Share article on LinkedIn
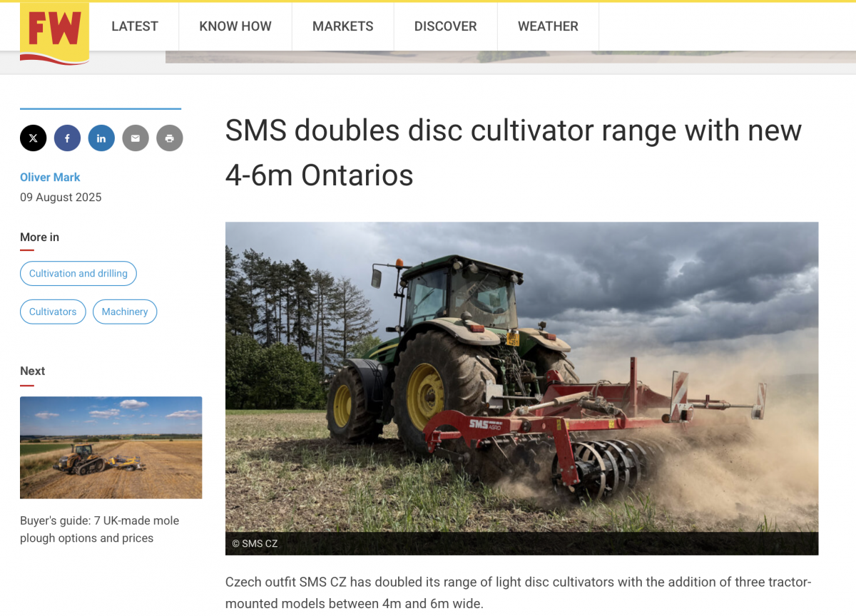Screen dimensions: 856x616 coord(101,138)
